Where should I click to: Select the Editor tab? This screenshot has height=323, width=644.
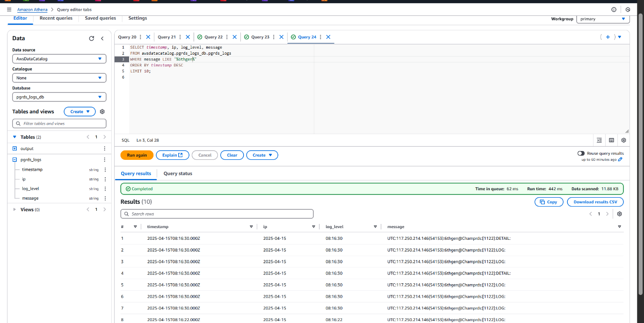pyautogui.click(x=20, y=18)
